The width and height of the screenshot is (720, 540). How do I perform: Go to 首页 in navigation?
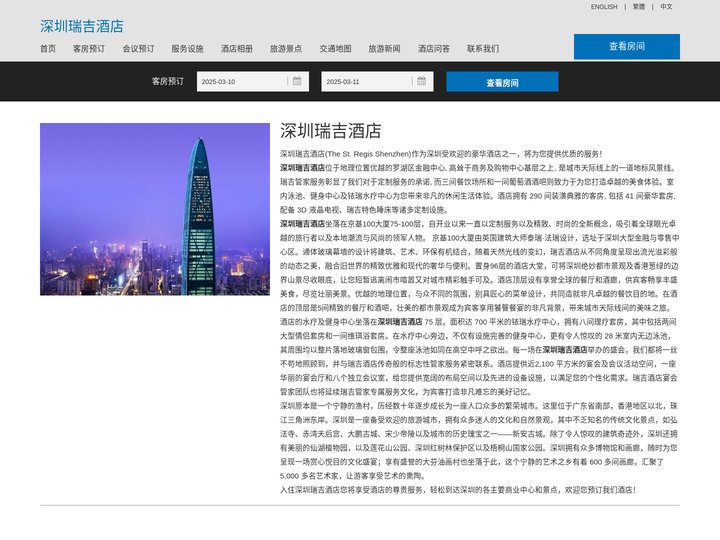point(48,49)
